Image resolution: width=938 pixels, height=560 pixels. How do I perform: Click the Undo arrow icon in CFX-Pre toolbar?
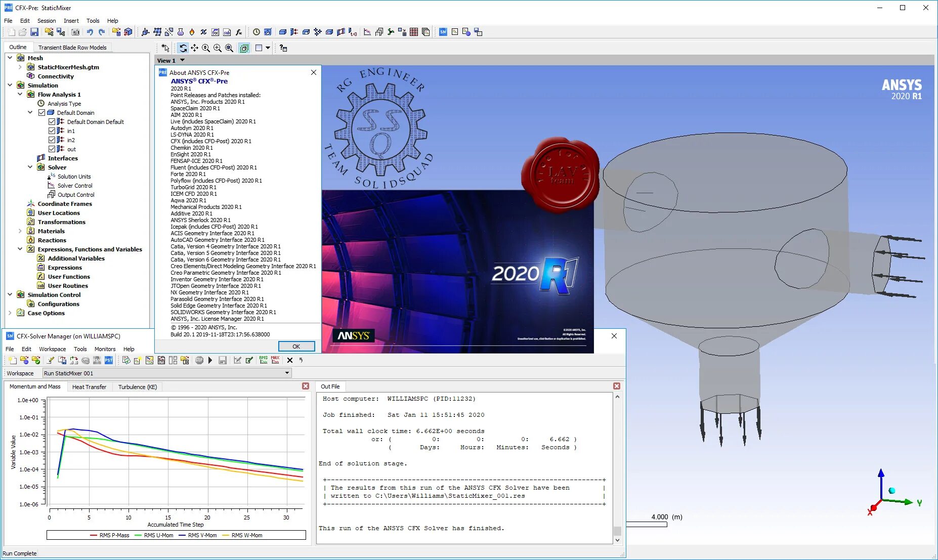pyautogui.click(x=90, y=32)
